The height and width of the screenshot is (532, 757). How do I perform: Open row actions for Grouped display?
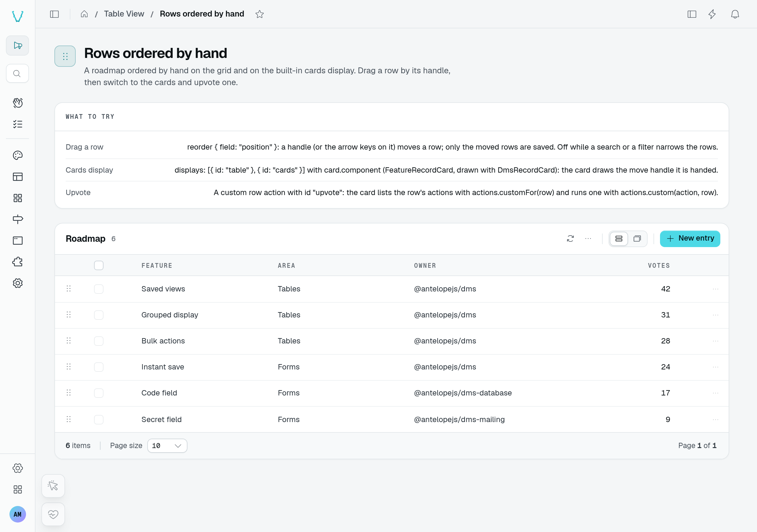click(716, 315)
